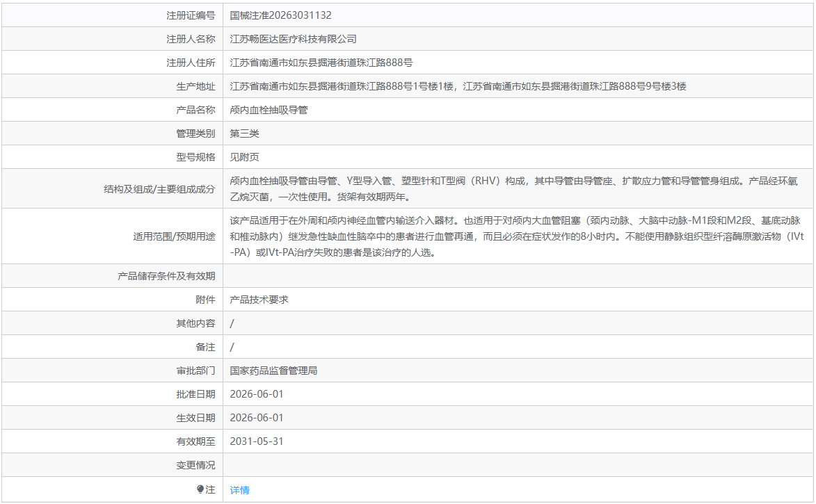Click the 注册证编号 row label
The width and height of the screenshot is (816, 504).
[x=191, y=15]
